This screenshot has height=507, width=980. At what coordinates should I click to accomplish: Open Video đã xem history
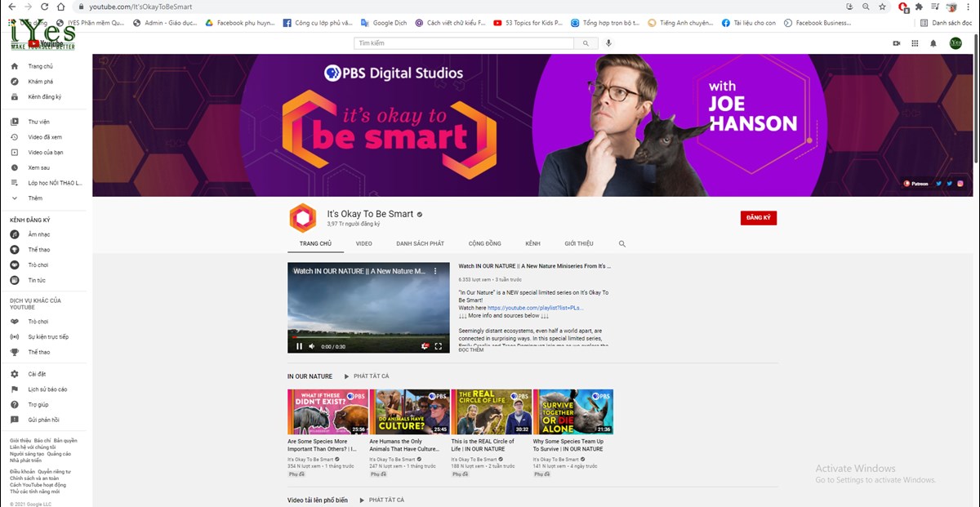45,137
